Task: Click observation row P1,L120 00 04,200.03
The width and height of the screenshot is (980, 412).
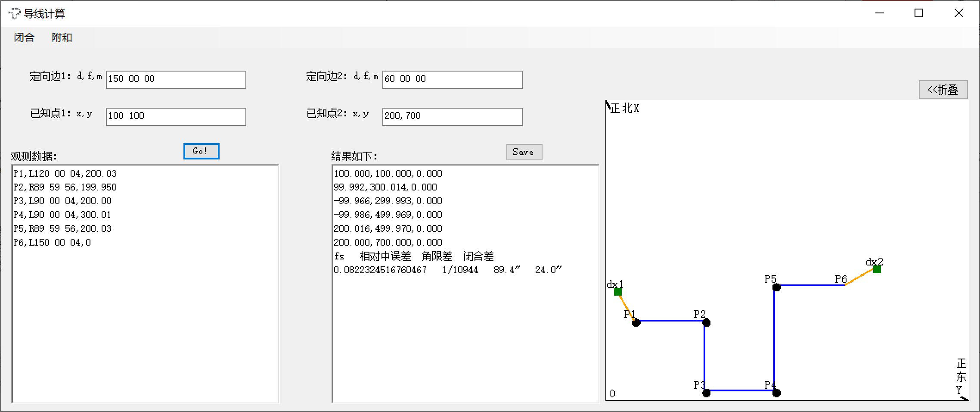Action: point(65,173)
